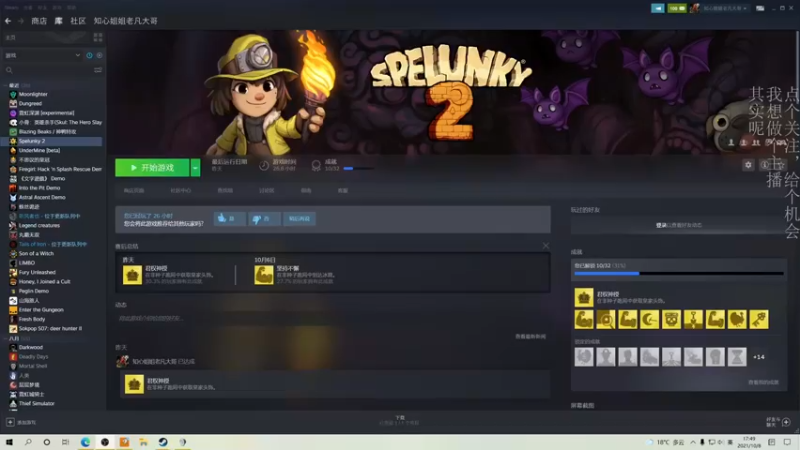Show hidden system tray icons chevron
Screen dimensions: 800x450
click(x=693, y=442)
